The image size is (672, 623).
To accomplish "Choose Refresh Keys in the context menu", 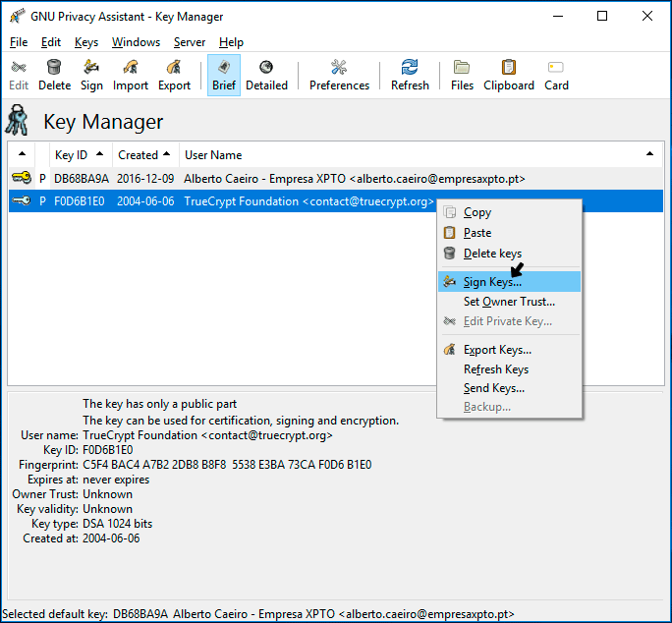I will (x=509, y=369).
